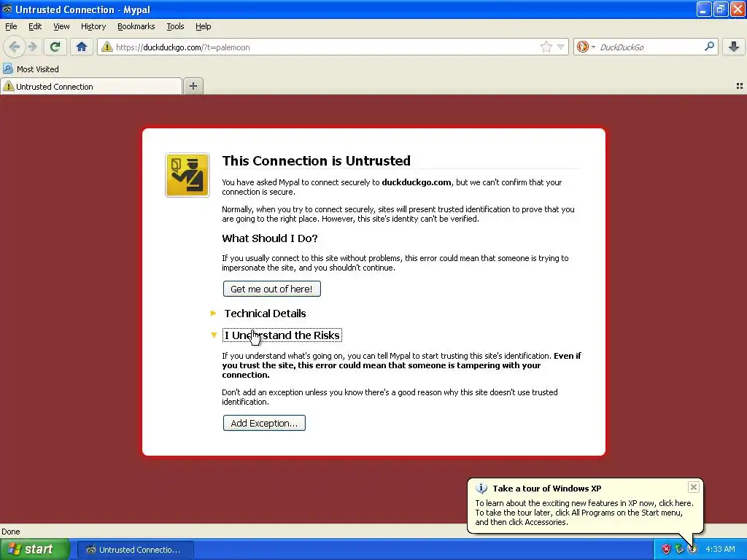The height and width of the screenshot is (560, 747).
Task: Open the Bookmarks menu
Action: (136, 26)
